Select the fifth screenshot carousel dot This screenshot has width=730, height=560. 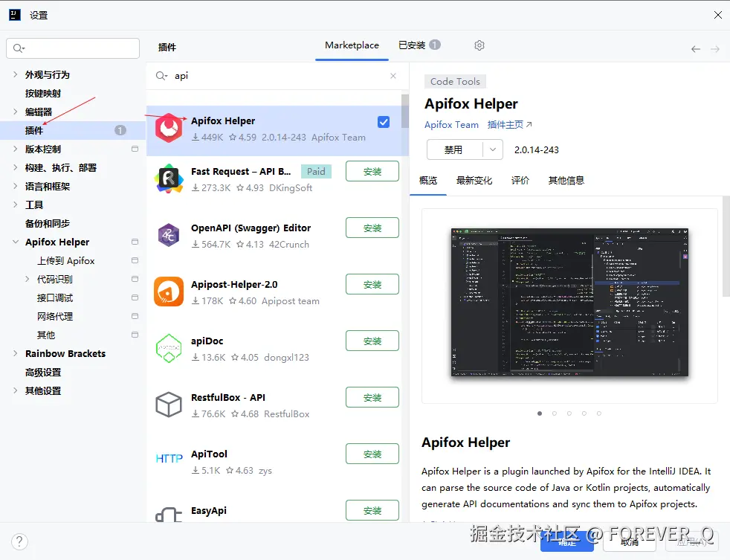599,413
